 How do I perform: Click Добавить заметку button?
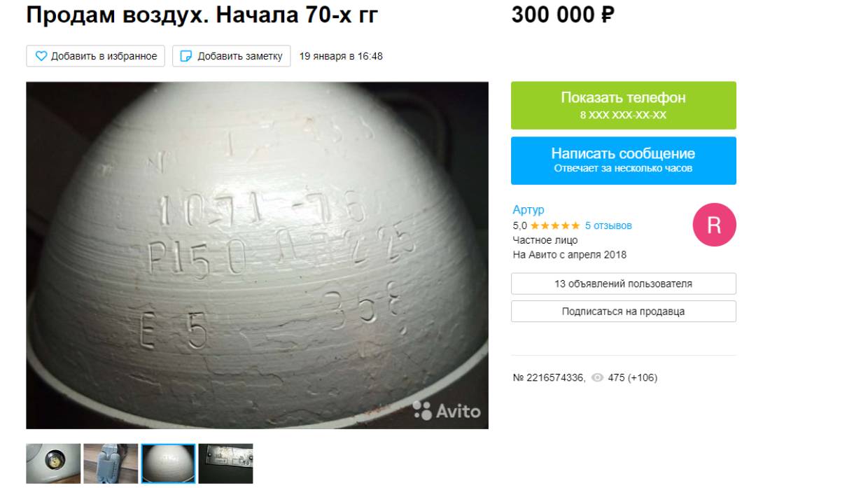tap(232, 56)
